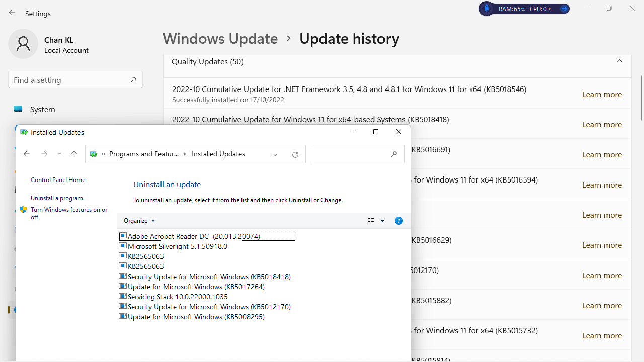Screen dimensions: 644x362
Task: Click shield icon beside Turn Windows features
Action: coord(23,210)
